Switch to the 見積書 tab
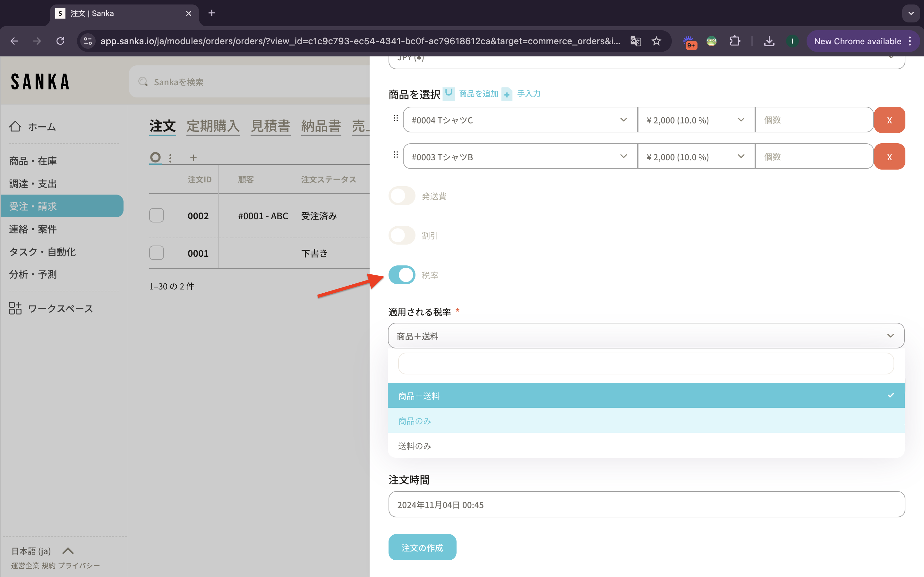Screen dimensions: 924x577 [270, 126]
